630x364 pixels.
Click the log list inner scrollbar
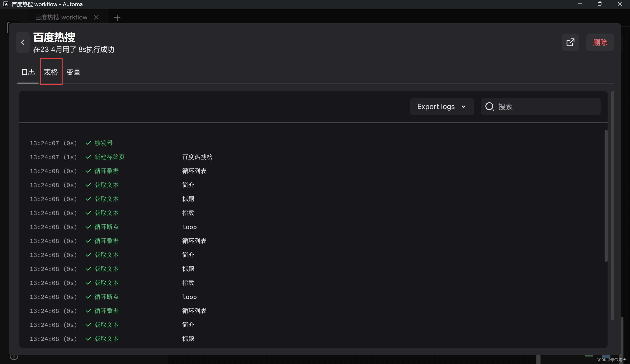coord(606,196)
